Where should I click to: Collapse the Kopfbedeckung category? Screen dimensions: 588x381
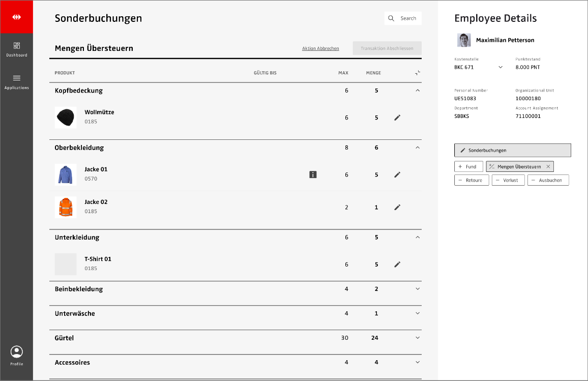[x=418, y=91]
